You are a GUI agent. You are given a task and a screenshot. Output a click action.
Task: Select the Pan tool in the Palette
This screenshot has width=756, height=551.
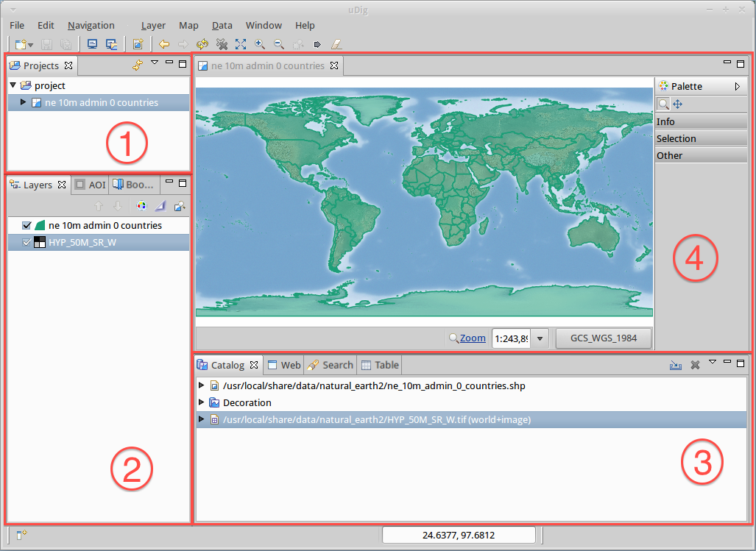678,104
